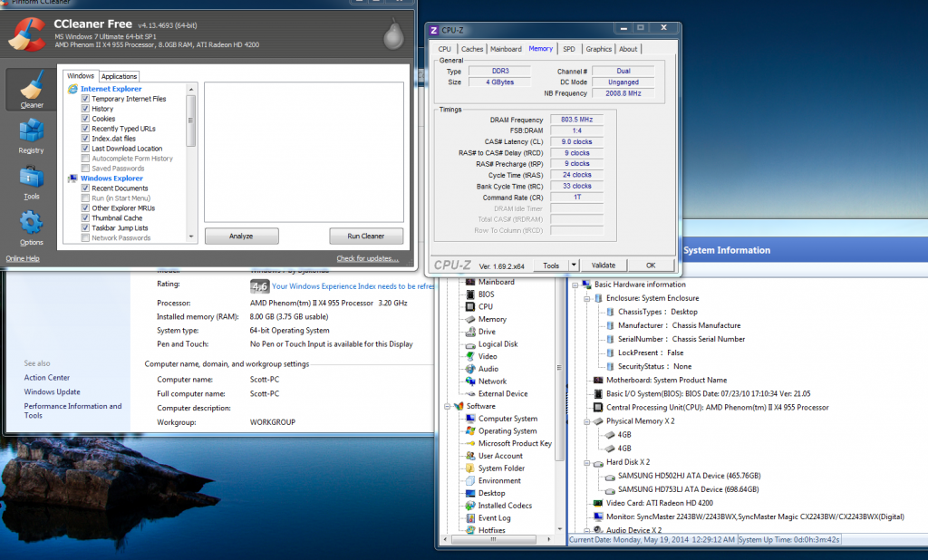Open the Tools dropdown arrow in CPU-Z
Image resolution: width=928 pixels, height=560 pixels.
(x=574, y=266)
